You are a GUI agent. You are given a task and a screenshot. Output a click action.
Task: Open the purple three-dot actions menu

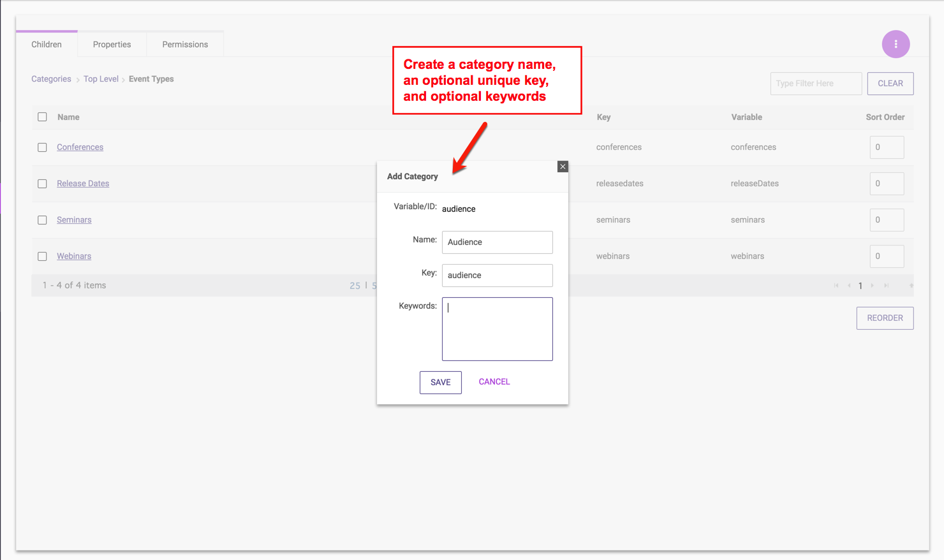coord(896,44)
